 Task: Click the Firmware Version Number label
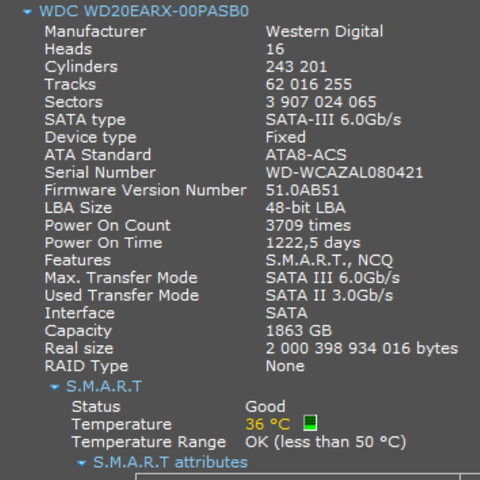tap(146, 190)
